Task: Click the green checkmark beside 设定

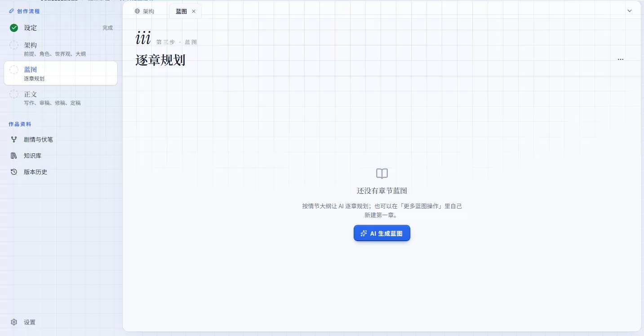Action: [x=14, y=28]
